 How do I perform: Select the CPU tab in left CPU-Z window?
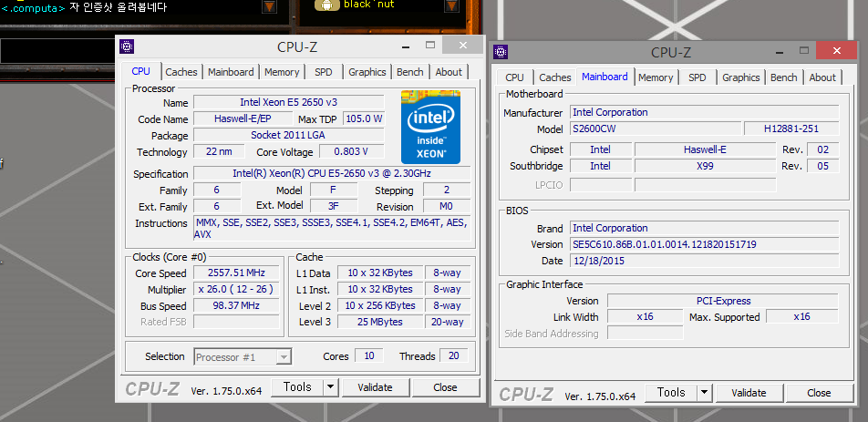[x=140, y=71]
